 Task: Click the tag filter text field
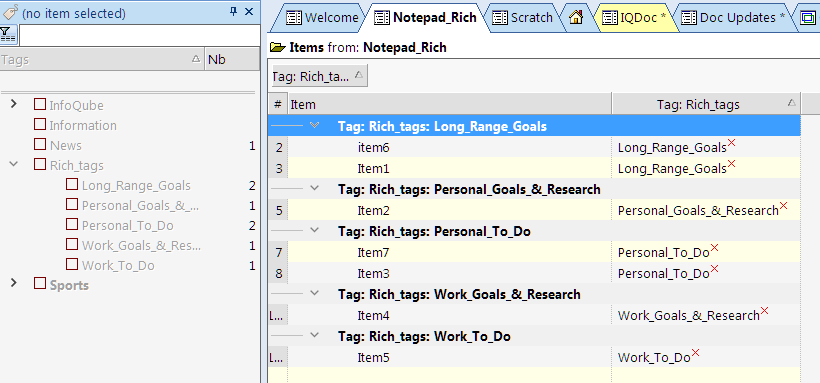[139, 36]
